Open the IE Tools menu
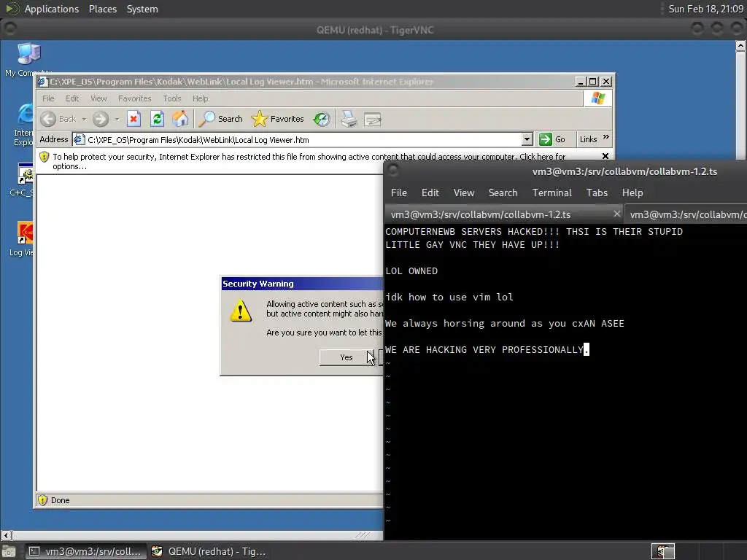The width and height of the screenshot is (747, 560). 172,98
